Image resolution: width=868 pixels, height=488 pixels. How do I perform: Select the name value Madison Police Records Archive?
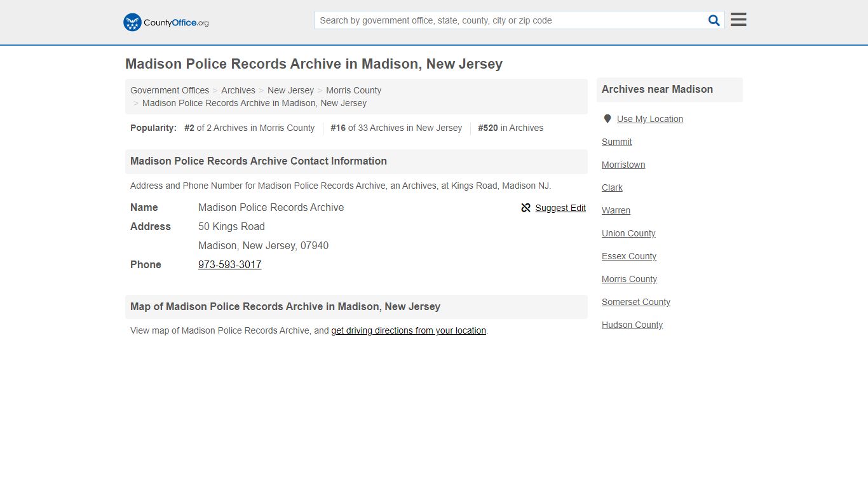click(x=271, y=207)
